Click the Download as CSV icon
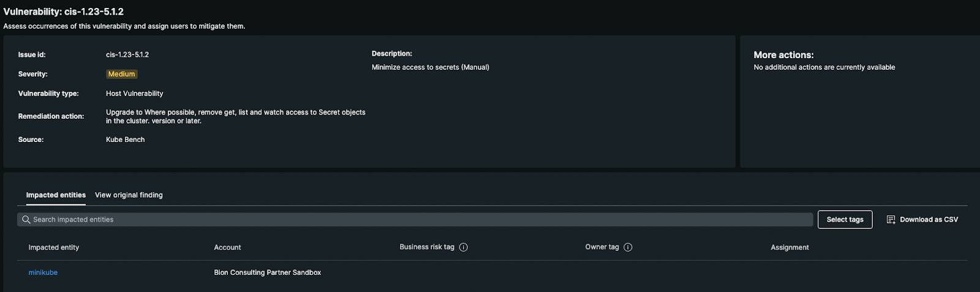The image size is (980, 292). 891,220
